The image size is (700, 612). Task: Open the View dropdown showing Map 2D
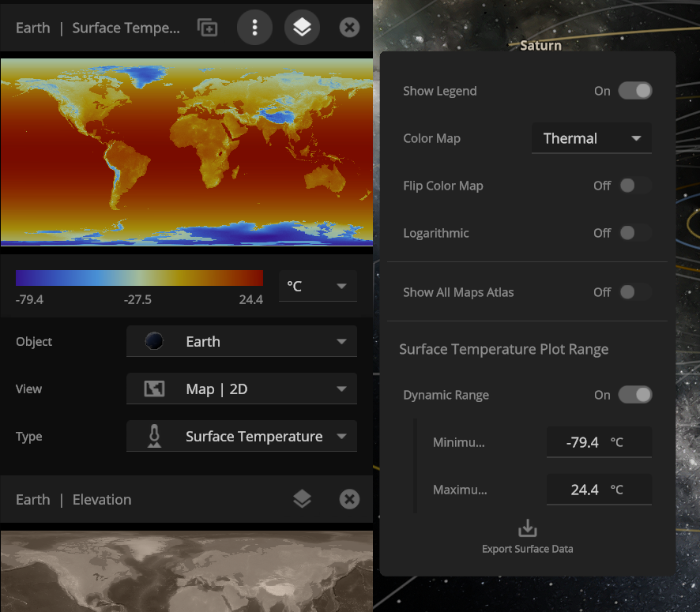(x=242, y=389)
